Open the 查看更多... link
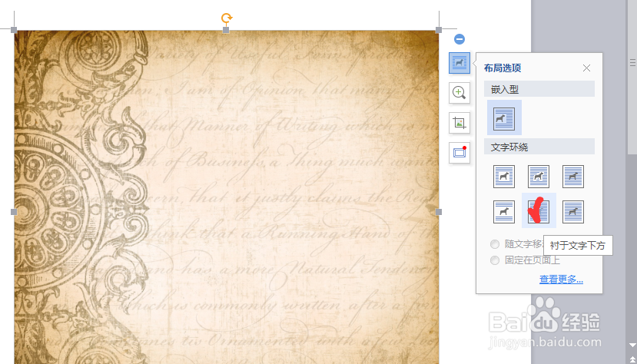This screenshot has width=637, height=364. point(561,280)
